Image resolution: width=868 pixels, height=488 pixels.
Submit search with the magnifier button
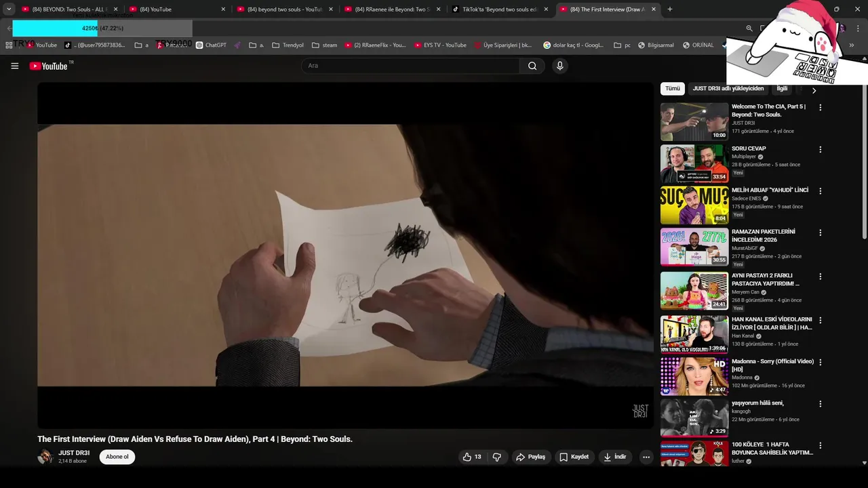[x=532, y=66]
